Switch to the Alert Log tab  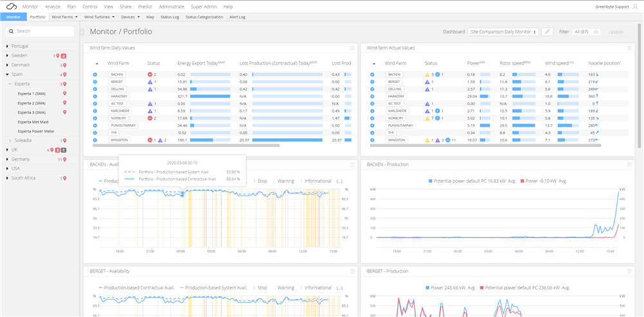(238, 17)
